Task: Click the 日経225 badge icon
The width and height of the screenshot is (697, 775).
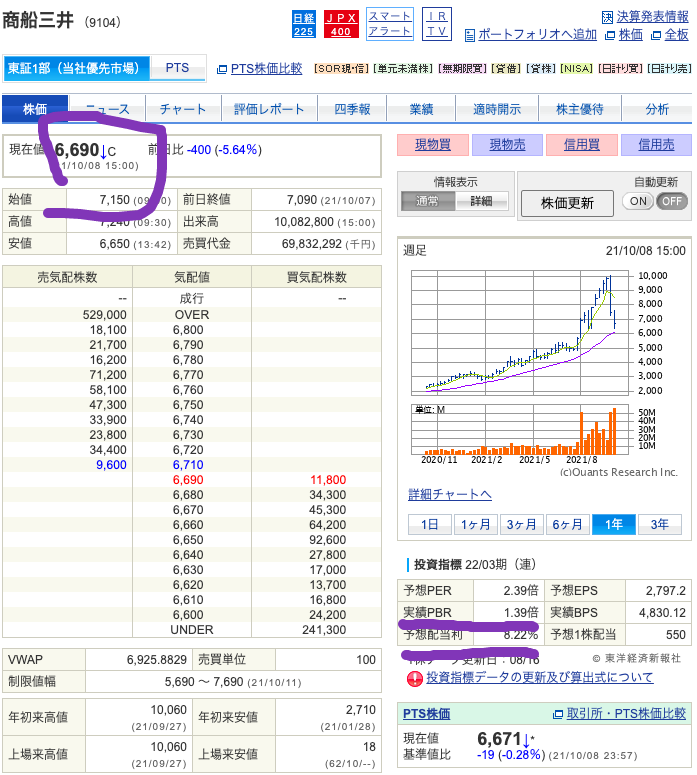Action: pyautogui.click(x=304, y=24)
